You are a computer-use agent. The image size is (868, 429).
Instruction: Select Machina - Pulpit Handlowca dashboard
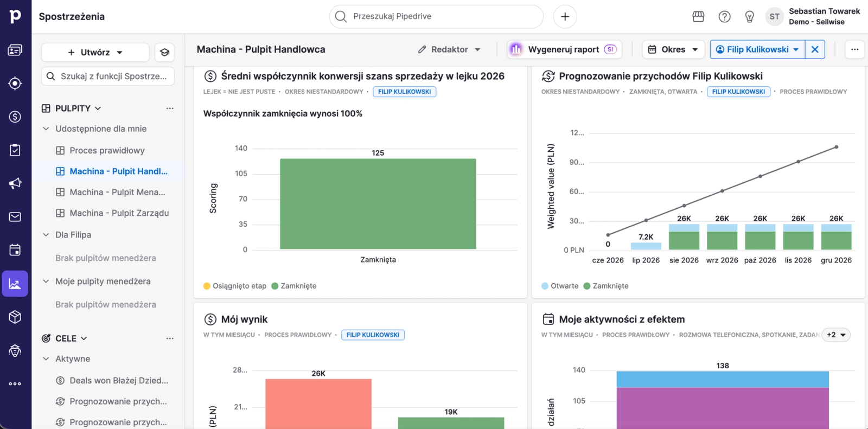click(112, 171)
